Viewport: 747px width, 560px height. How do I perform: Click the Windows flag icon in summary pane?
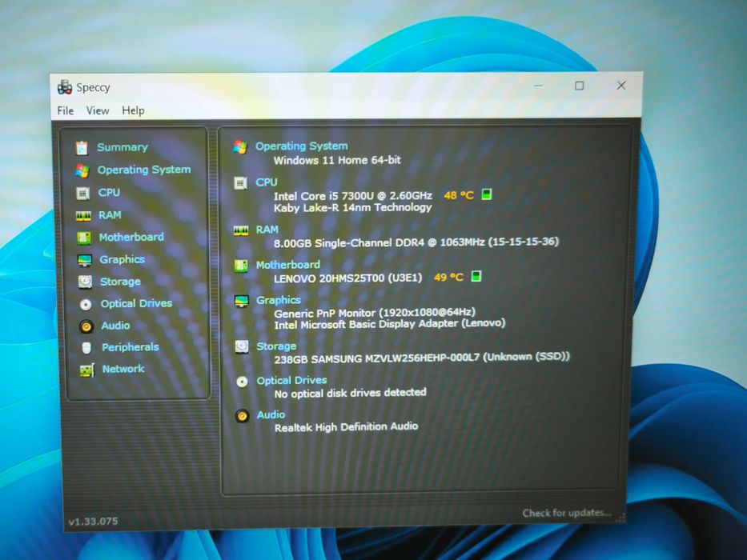(240, 146)
